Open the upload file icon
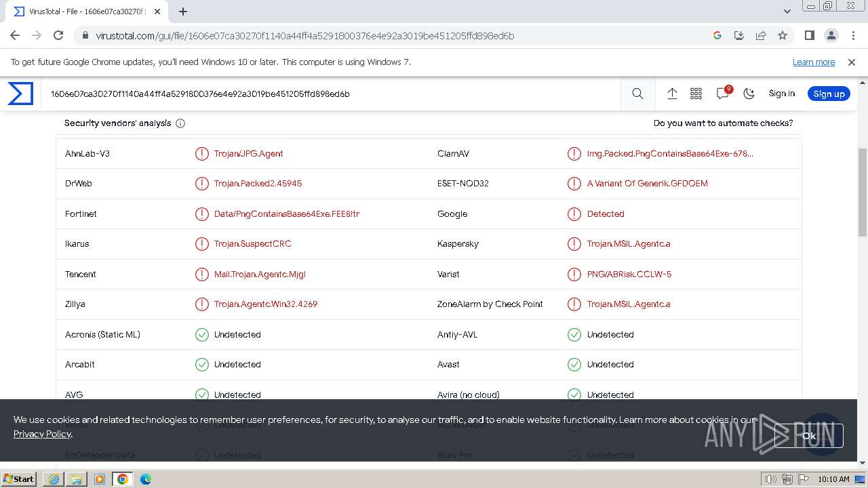 point(672,94)
